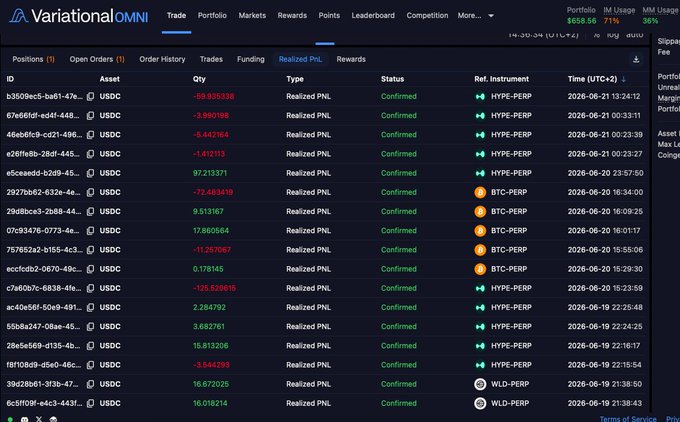Open the Competition page
680x422 pixels.
tap(427, 16)
